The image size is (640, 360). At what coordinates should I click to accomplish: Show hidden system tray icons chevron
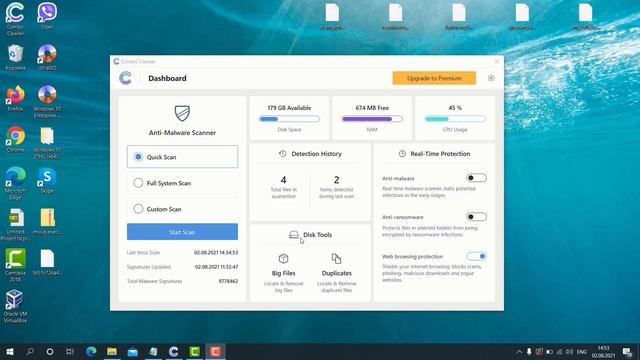(519, 352)
